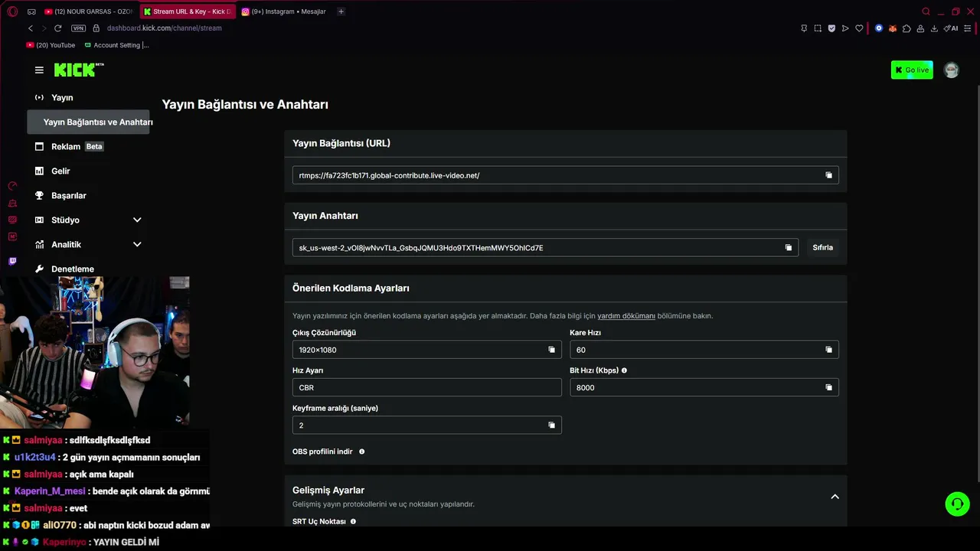Screen dimensions: 980x551
Task: Click the browser address bar URL
Action: point(164,28)
